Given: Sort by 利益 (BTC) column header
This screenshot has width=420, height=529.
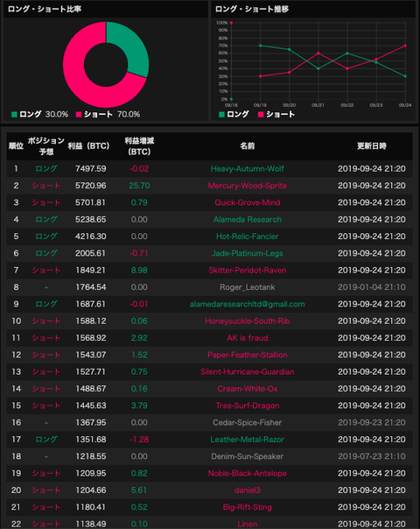Looking at the screenshot, I should (88, 146).
